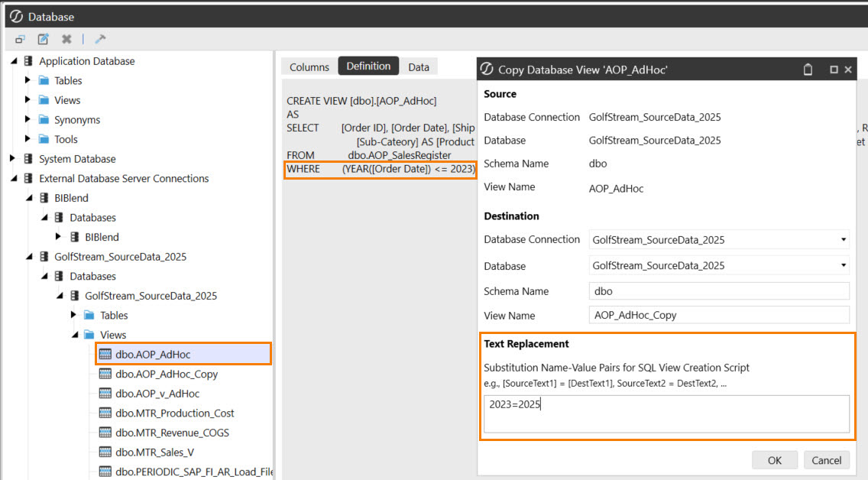Maximize the Copy Database View dialog

tap(834, 70)
